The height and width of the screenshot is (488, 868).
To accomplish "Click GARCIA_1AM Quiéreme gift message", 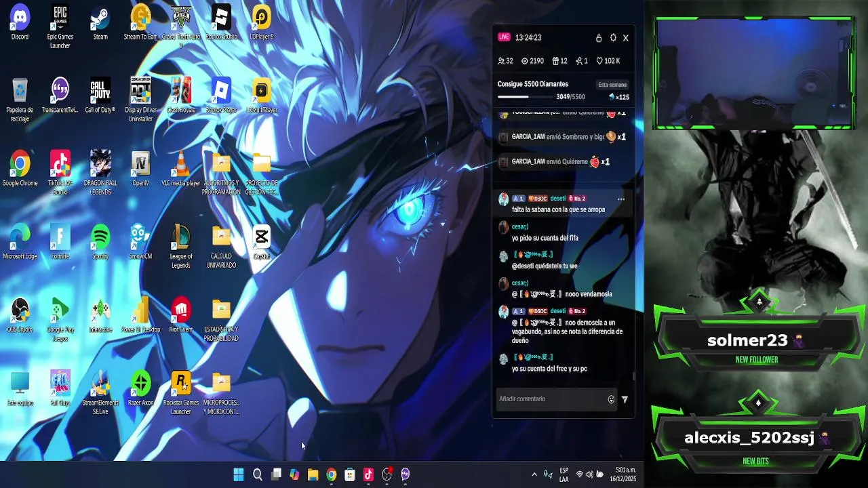I will (561, 162).
